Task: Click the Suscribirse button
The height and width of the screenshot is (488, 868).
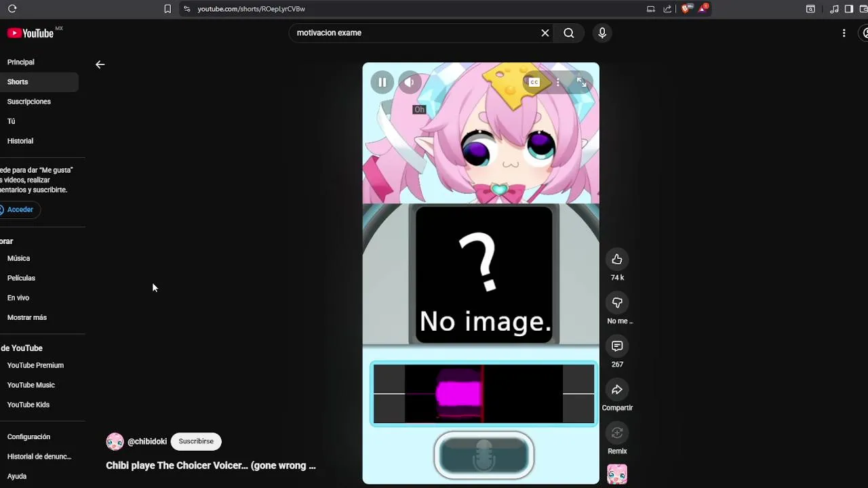Action: click(196, 441)
